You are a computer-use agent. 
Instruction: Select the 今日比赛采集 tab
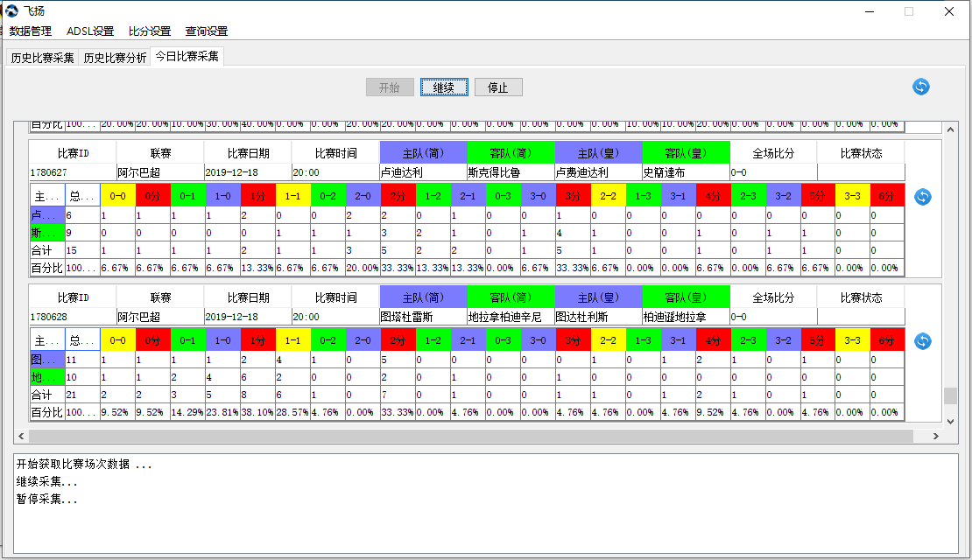point(187,57)
